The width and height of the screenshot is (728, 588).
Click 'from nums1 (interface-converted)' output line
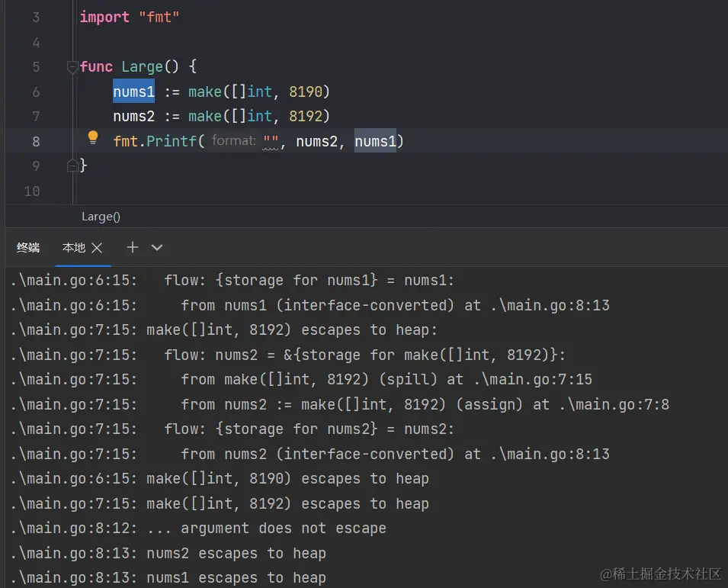pos(310,305)
